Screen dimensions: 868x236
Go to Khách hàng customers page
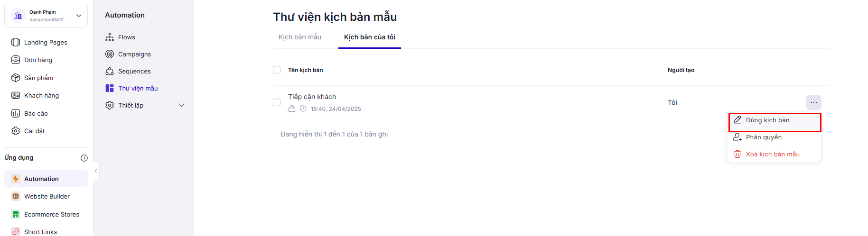pos(41,95)
